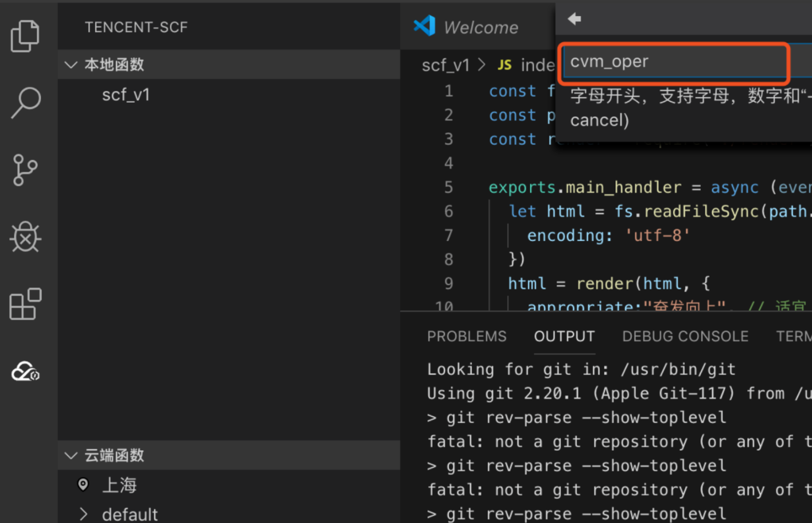Click the cvm_oper function name input
The width and height of the screenshot is (812, 523).
coord(675,62)
